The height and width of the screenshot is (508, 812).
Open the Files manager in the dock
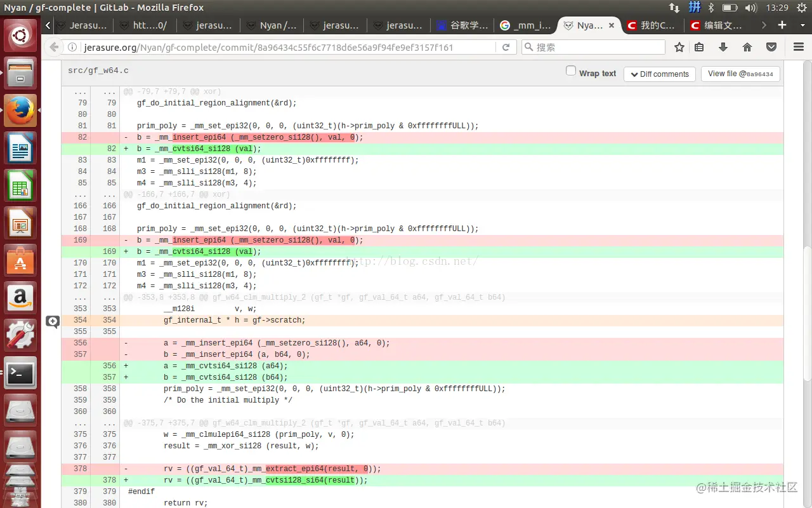21,72
